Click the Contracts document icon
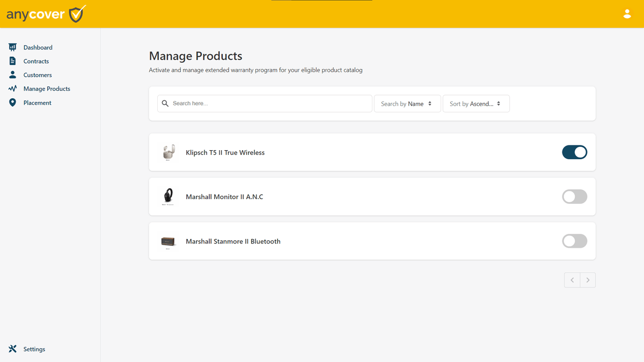 coord(13,61)
